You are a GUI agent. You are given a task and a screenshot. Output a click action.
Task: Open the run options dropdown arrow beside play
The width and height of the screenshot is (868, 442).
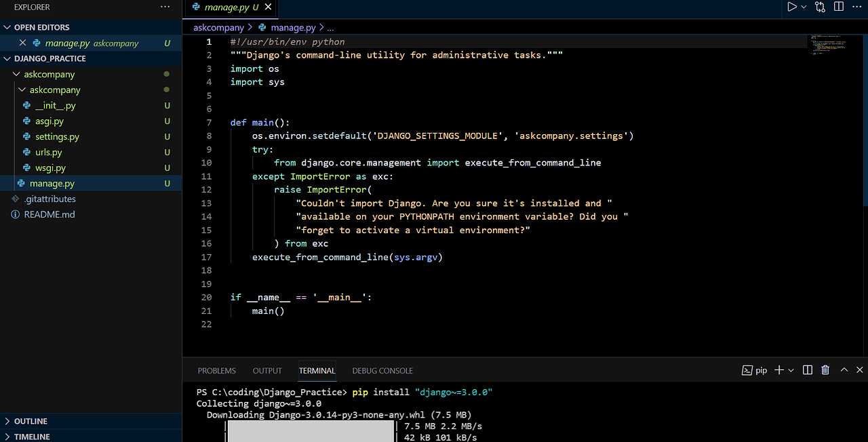[804, 7]
